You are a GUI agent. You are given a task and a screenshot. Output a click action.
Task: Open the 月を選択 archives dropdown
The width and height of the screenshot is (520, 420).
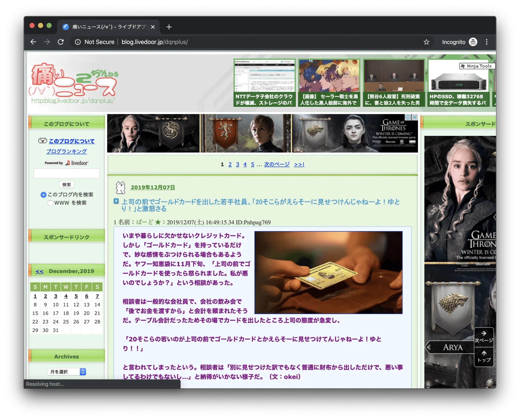67,371
